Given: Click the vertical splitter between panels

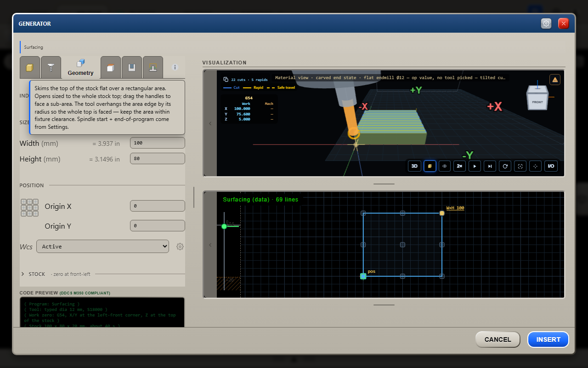Looking at the screenshot, I should (x=194, y=197).
